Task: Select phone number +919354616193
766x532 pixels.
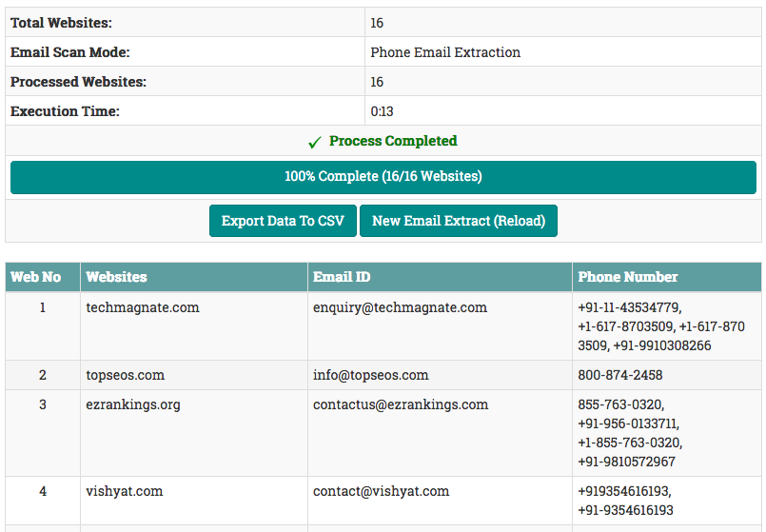Action: [x=623, y=491]
